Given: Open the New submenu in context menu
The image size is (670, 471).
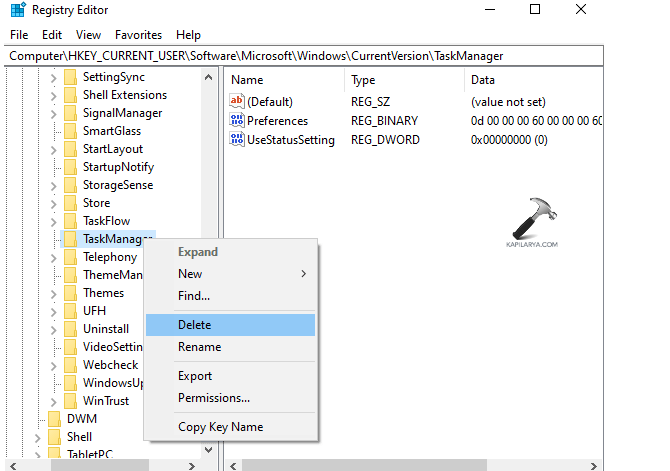Looking at the screenshot, I should [x=190, y=274].
